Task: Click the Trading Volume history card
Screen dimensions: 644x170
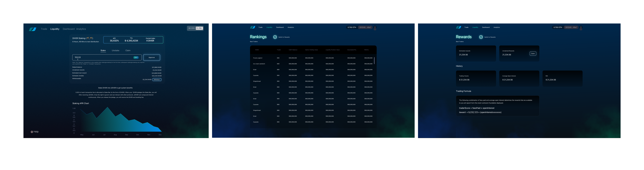Action: coord(476,78)
